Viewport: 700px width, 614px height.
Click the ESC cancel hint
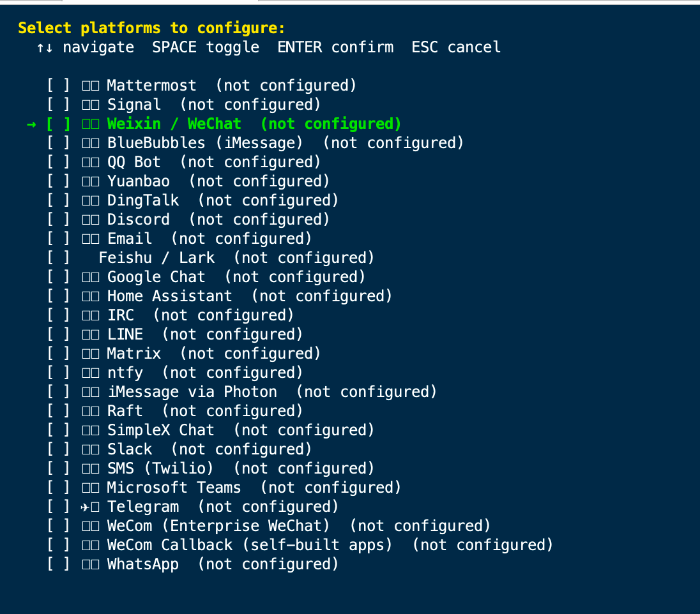pos(456,47)
